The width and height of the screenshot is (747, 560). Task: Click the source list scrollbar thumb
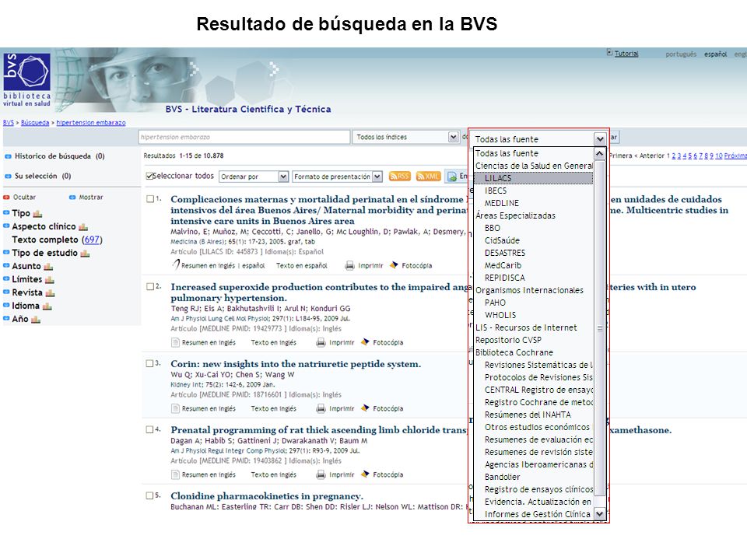click(x=600, y=328)
